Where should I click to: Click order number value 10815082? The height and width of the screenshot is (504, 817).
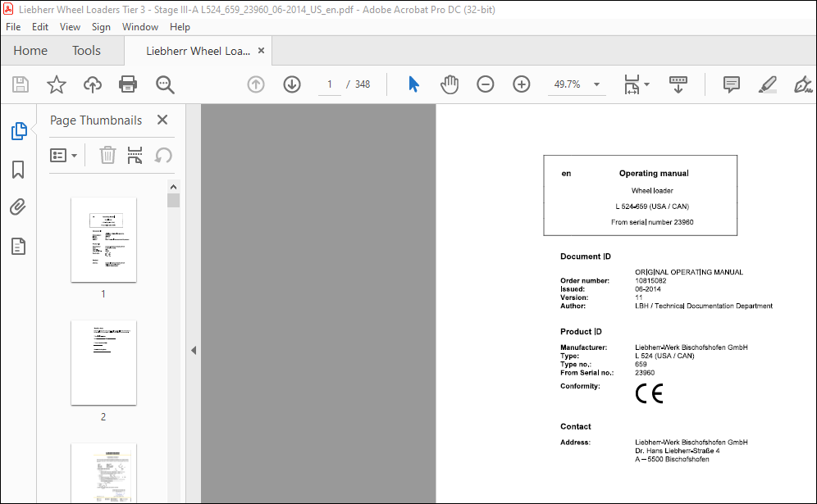(650, 280)
